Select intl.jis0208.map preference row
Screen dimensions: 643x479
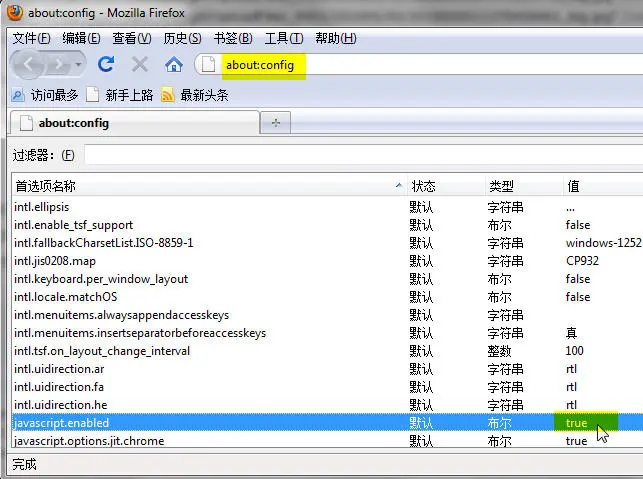click(x=327, y=261)
